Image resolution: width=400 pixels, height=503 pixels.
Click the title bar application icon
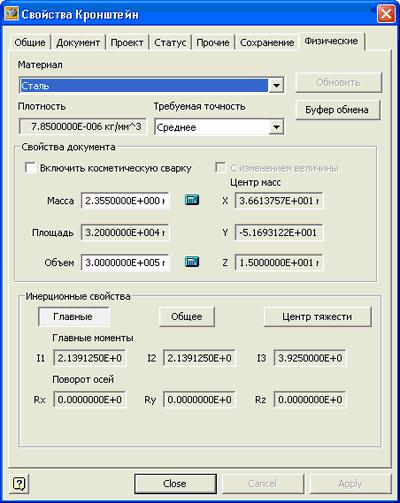[11, 14]
